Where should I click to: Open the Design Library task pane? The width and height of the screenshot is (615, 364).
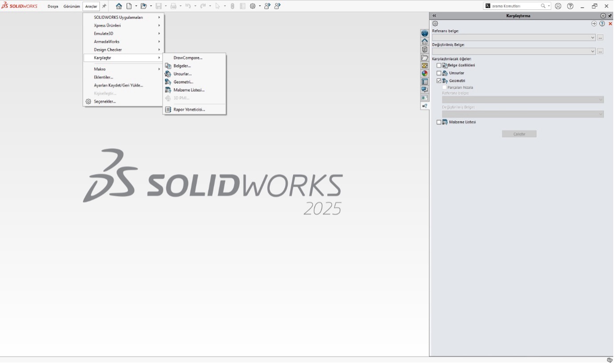pos(425,49)
